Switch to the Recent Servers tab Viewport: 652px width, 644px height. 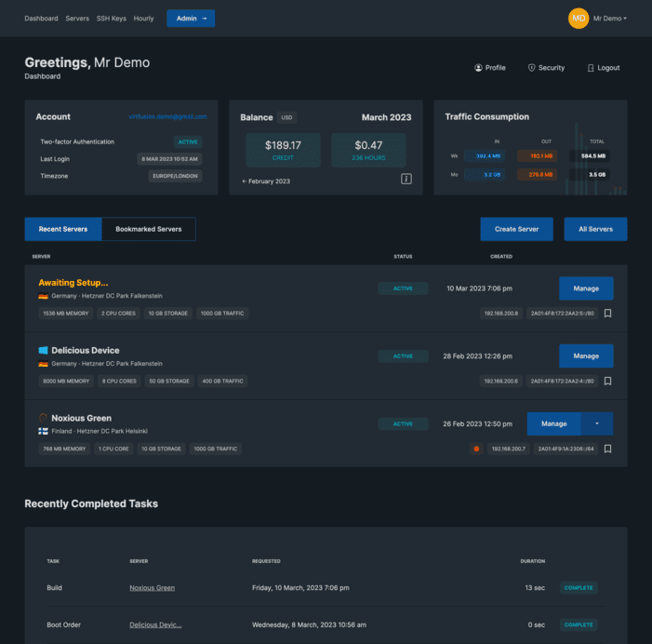63,229
